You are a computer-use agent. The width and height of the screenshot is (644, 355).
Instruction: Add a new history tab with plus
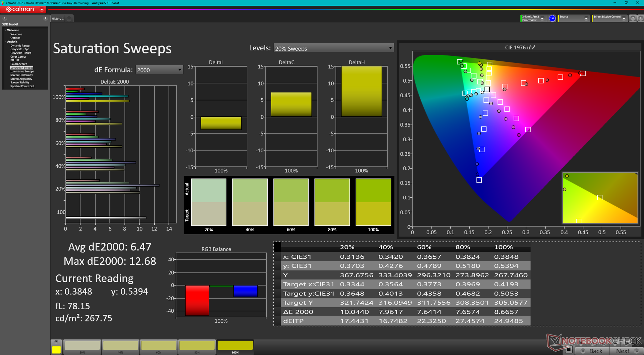[x=69, y=19]
